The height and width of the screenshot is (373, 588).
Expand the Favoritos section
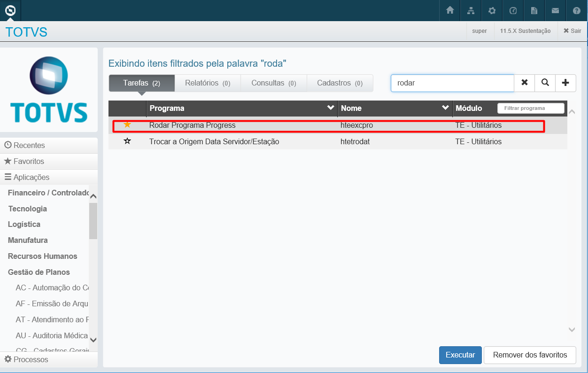tap(49, 161)
